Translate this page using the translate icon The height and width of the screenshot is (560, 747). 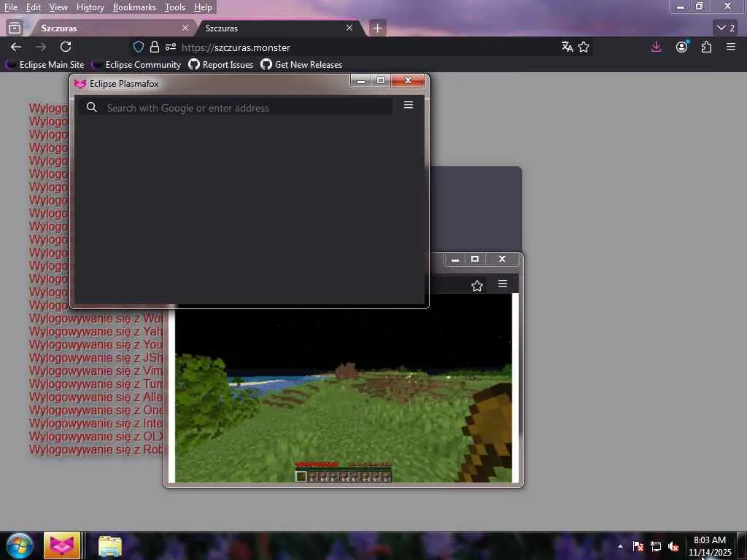click(x=567, y=47)
